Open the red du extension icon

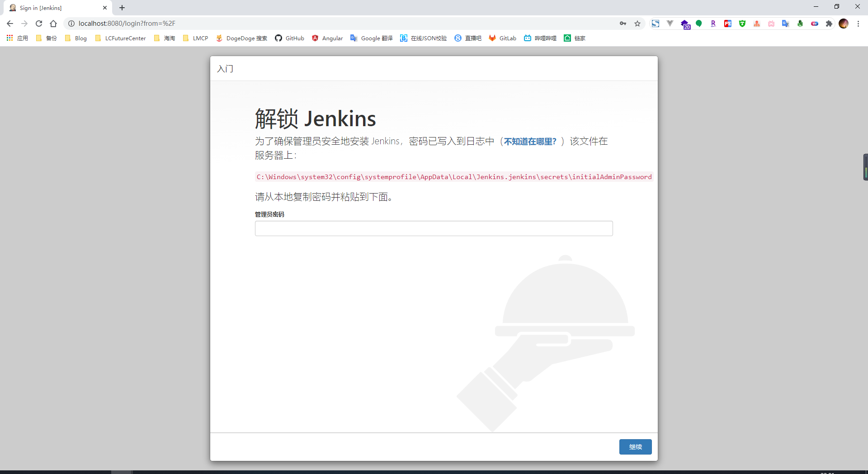815,24
